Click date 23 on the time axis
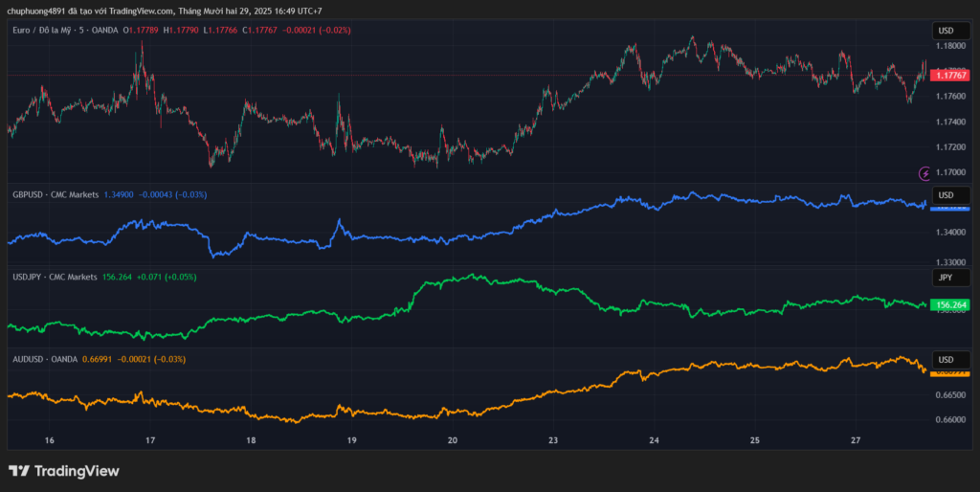Screen dimensions: 980x492 553,440
